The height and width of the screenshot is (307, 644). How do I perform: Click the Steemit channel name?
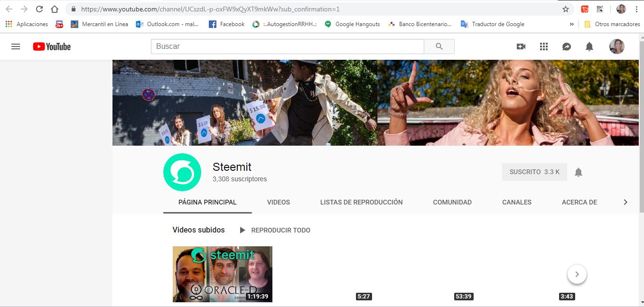[x=232, y=167]
